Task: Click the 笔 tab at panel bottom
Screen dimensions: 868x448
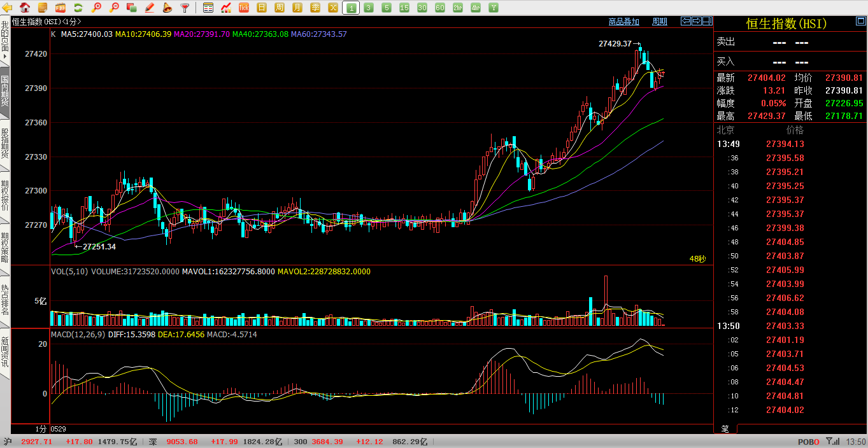Action: [x=725, y=429]
